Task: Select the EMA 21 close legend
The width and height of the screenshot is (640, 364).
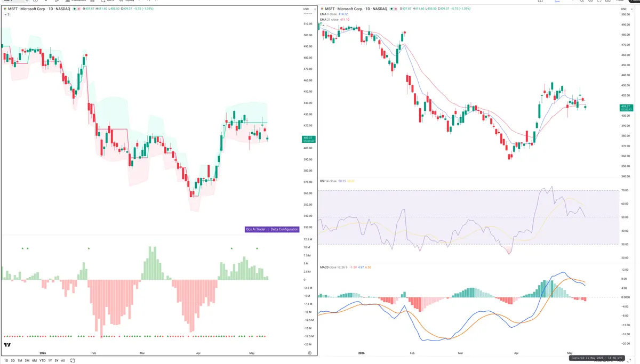Action: click(x=330, y=19)
